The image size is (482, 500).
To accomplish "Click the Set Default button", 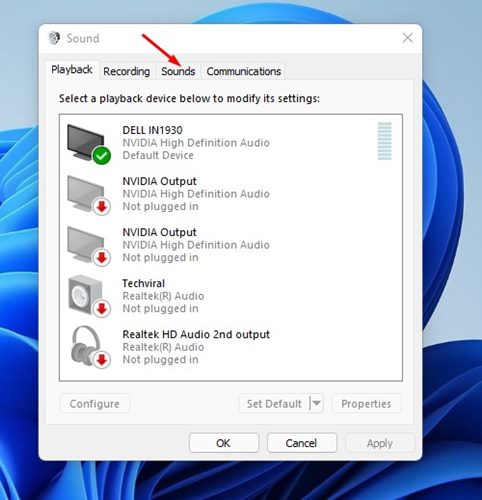I will point(274,404).
